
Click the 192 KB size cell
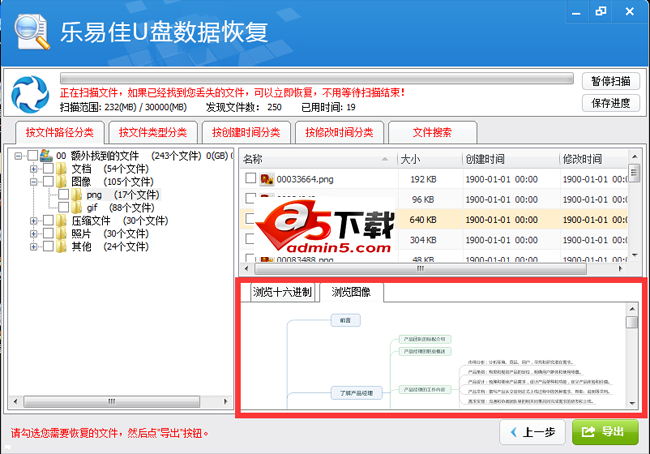pyautogui.click(x=423, y=180)
